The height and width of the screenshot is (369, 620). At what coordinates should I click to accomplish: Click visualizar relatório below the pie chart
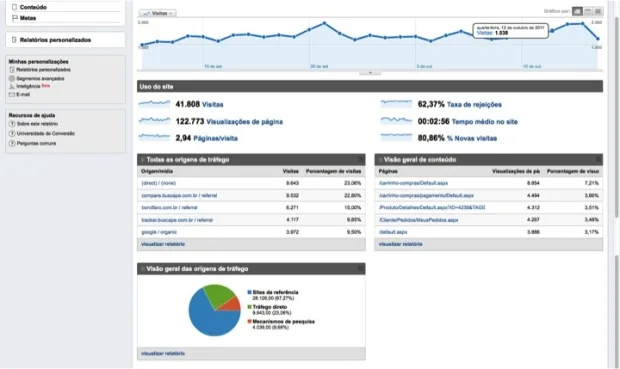(163, 354)
